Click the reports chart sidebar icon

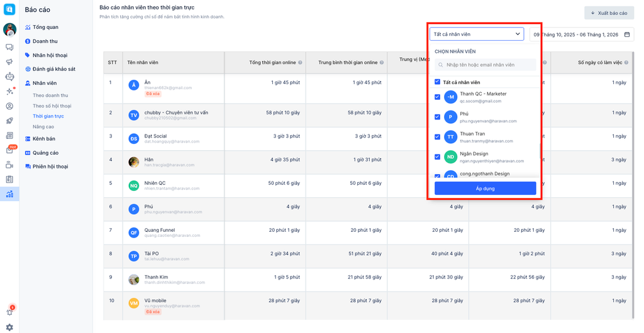[x=9, y=194]
